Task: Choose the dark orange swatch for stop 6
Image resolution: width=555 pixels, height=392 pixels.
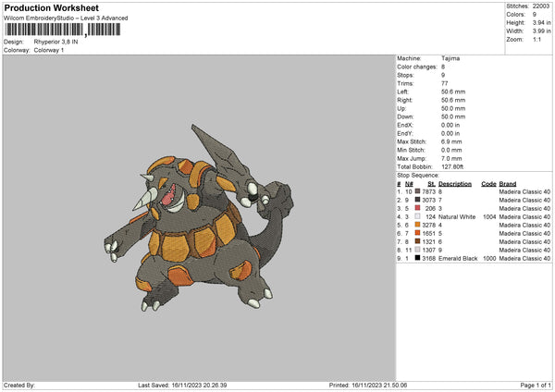Action: click(x=419, y=233)
